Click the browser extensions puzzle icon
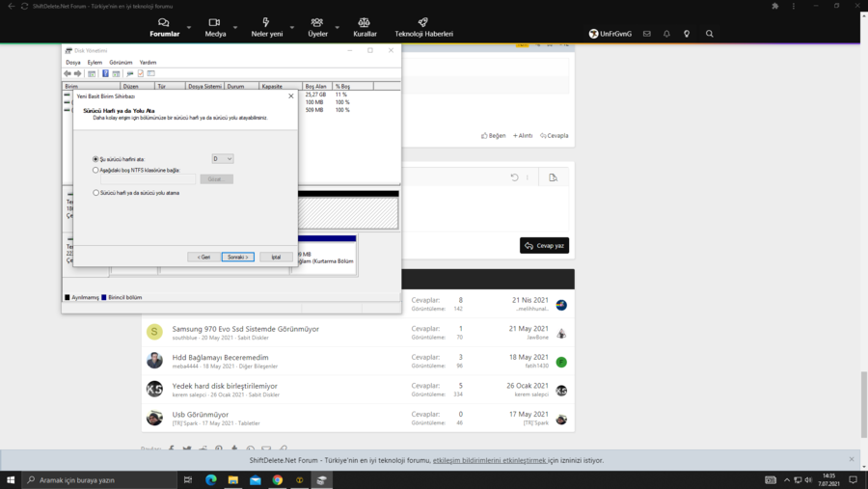The height and width of the screenshot is (489, 868). point(775,6)
